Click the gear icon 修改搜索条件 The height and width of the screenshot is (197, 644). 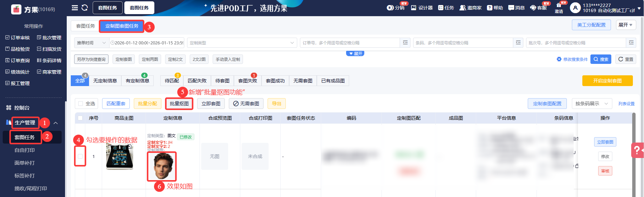pos(559,59)
